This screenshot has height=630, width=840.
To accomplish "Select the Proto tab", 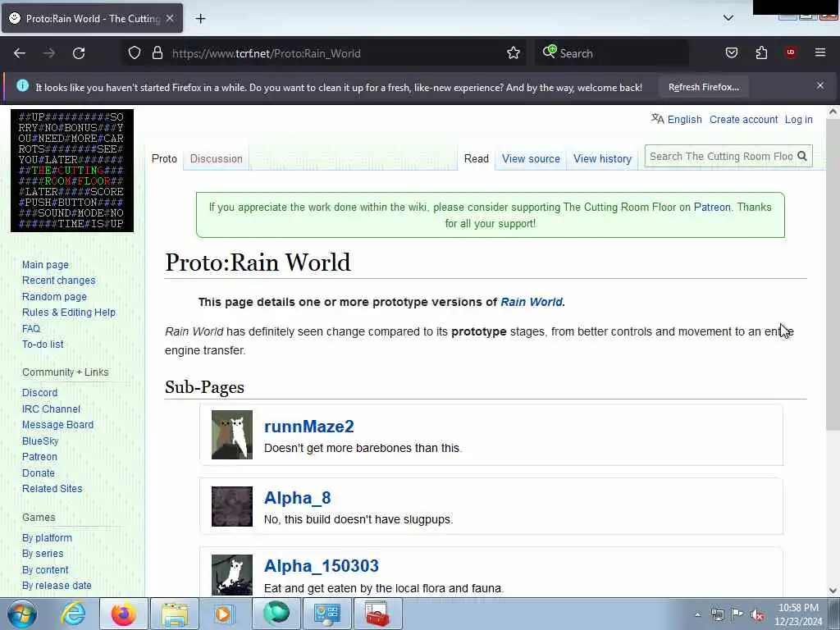I will [164, 158].
